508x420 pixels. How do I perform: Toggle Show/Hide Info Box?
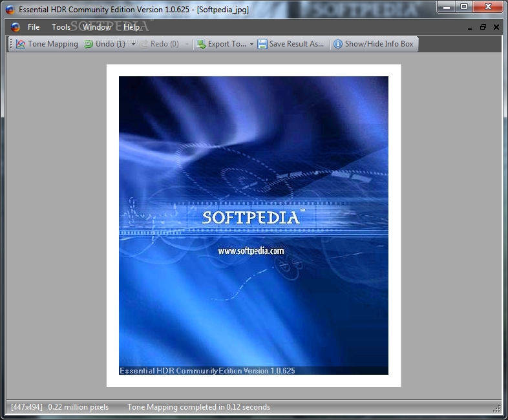(x=374, y=44)
